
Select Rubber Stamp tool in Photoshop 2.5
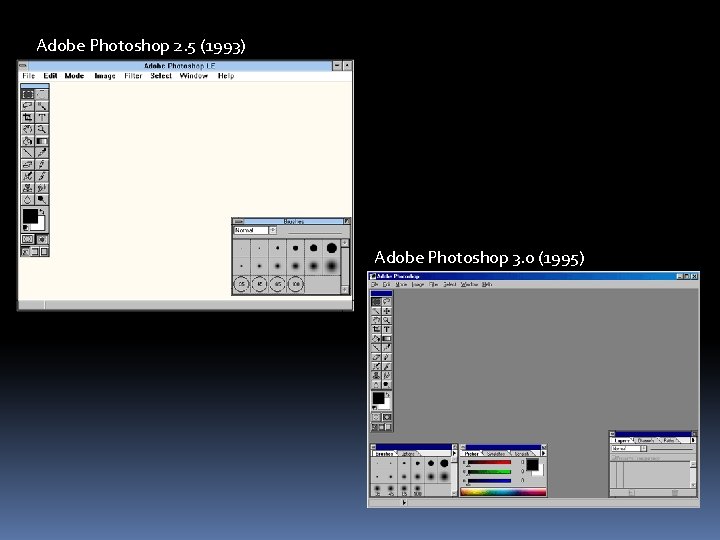pyautogui.click(x=28, y=187)
